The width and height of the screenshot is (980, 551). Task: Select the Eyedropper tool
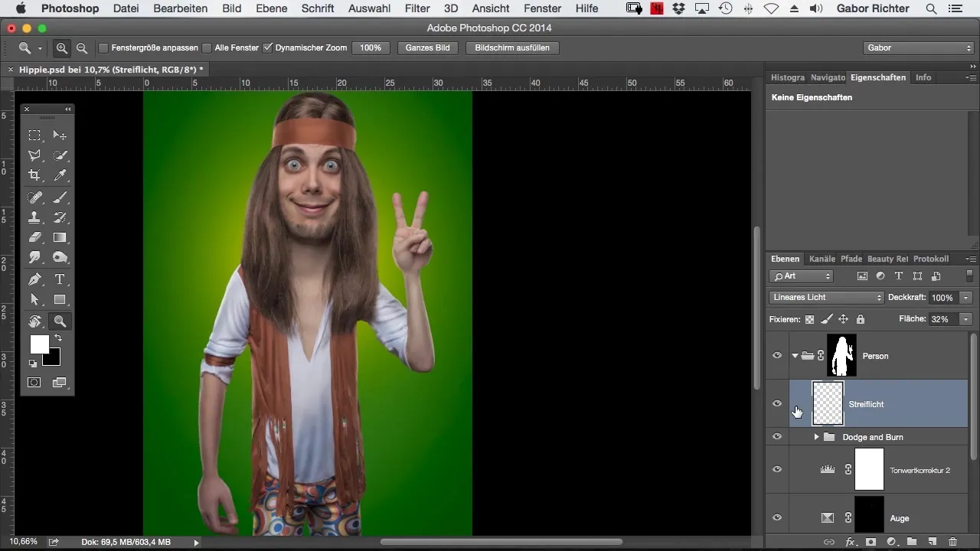(x=60, y=175)
